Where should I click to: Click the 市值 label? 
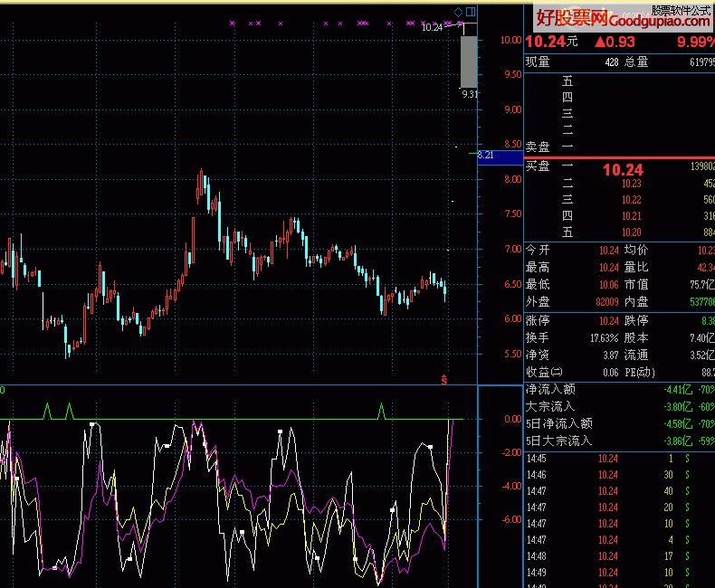(x=636, y=284)
